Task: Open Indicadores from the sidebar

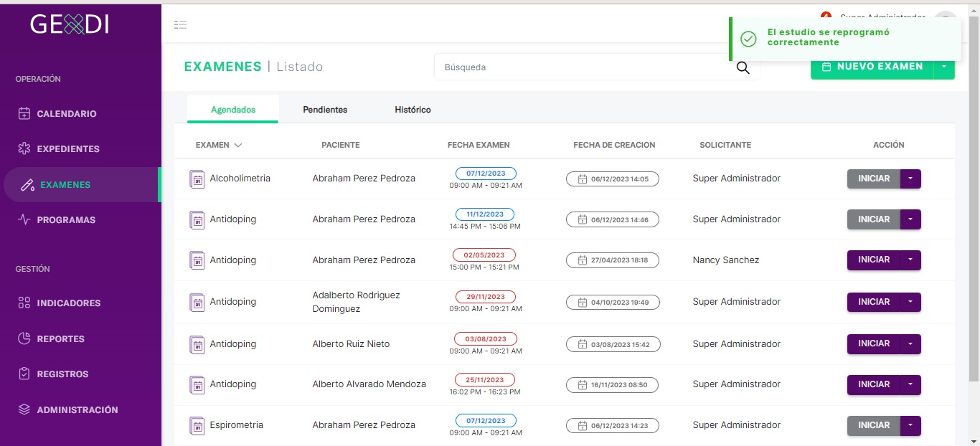Action: tap(69, 303)
